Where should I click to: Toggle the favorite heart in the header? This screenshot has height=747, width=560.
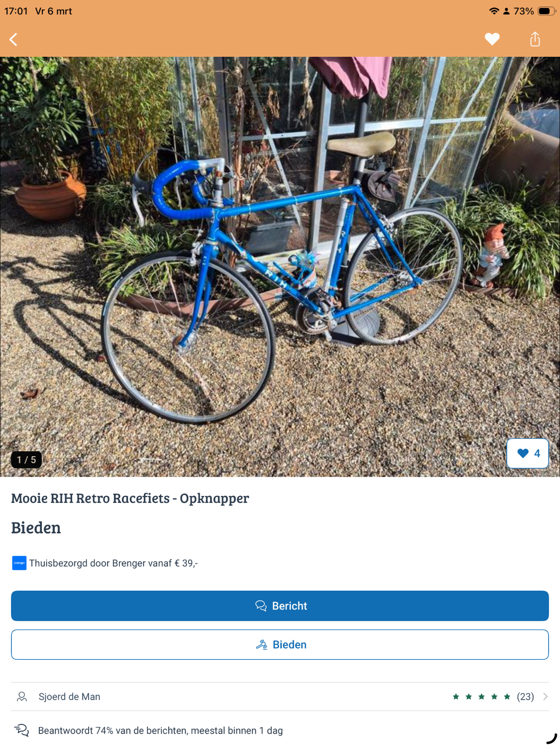(x=492, y=39)
